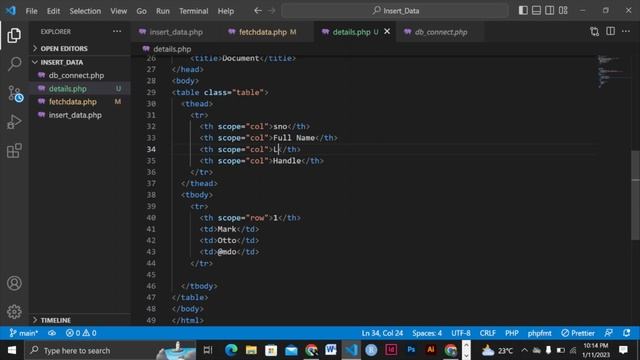This screenshot has width=640, height=360.
Task: Click the Insert_Data command center search box
Action: tap(395, 11)
